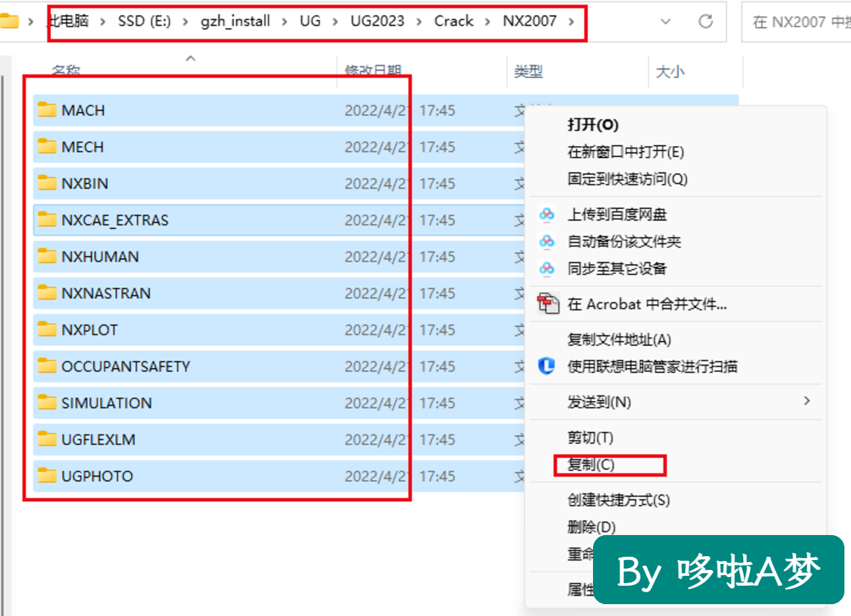Expand the 发送到(N) submenu arrow
The width and height of the screenshot is (851, 616).
pos(807,401)
